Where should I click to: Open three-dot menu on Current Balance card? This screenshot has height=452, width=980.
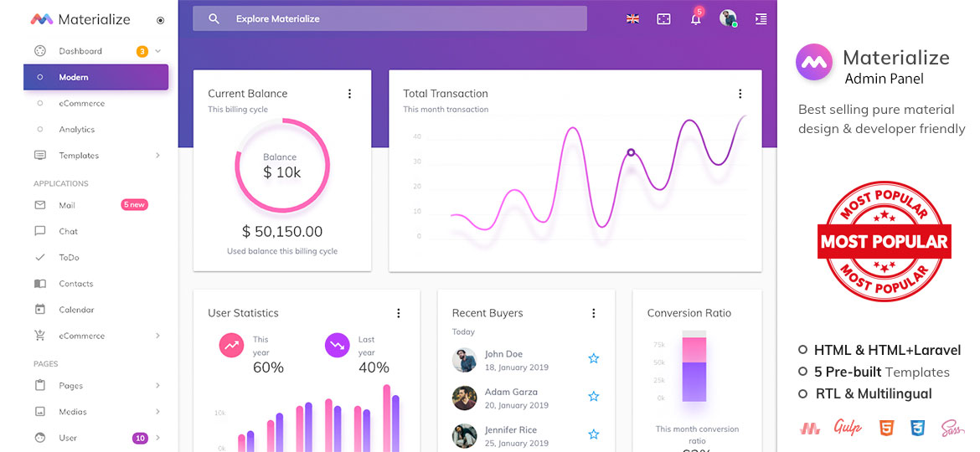tap(349, 94)
